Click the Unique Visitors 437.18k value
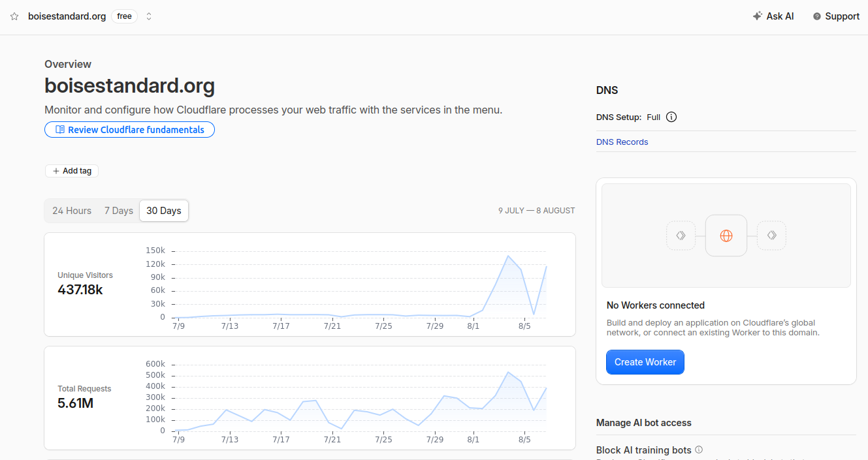Image resolution: width=868 pixels, height=460 pixels. (x=80, y=290)
